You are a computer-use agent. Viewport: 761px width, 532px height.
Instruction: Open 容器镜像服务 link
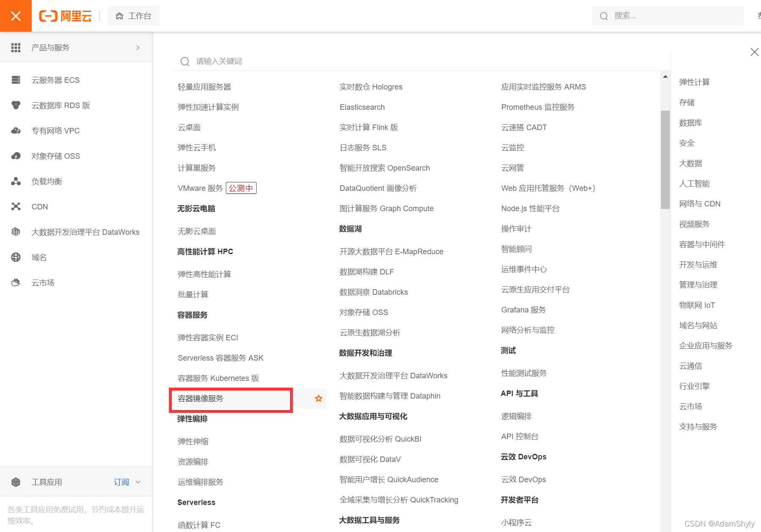[200, 399]
